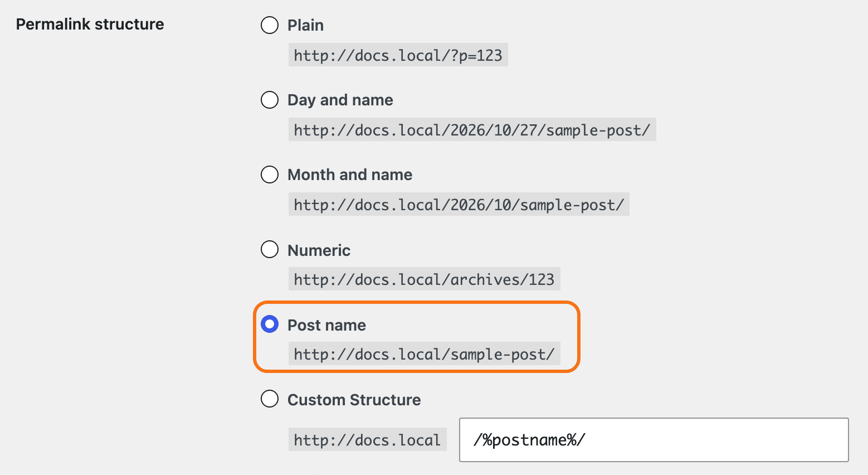
Task: Click the Day and name label
Action: coord(340,100)
